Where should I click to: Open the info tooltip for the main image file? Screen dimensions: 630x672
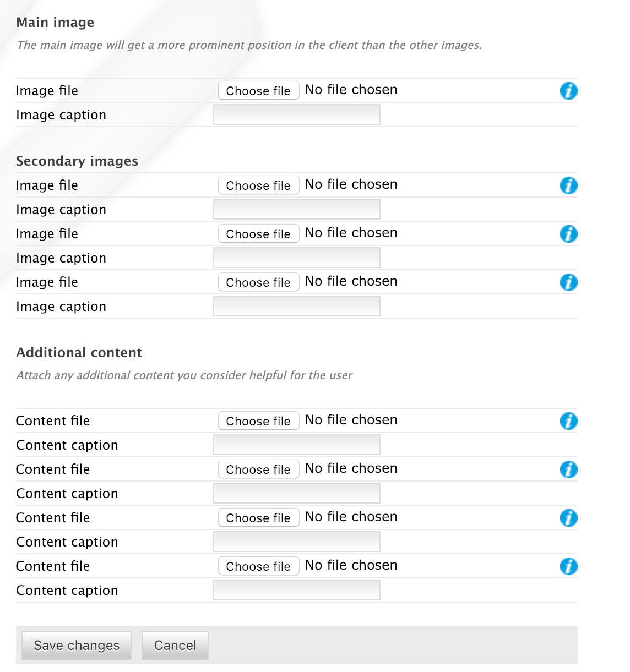pyautogui.click(x=568, y=90)
